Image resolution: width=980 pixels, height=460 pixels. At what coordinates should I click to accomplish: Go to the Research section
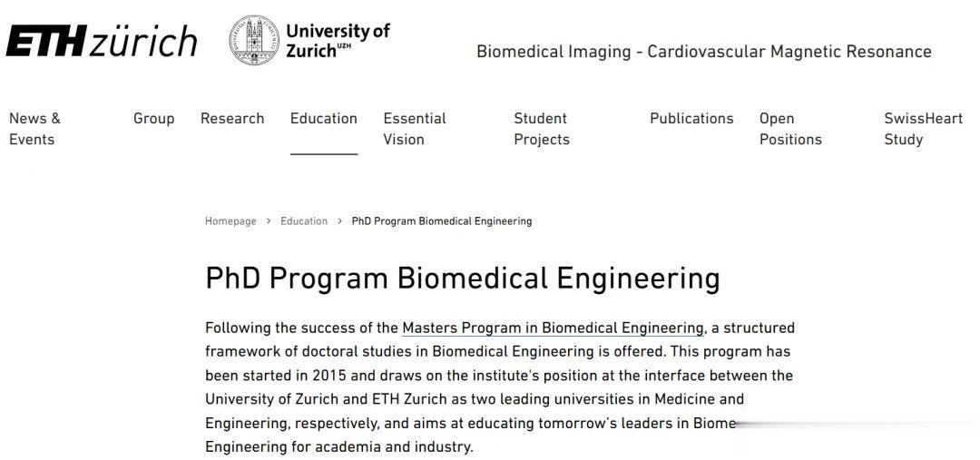point(232,119)
